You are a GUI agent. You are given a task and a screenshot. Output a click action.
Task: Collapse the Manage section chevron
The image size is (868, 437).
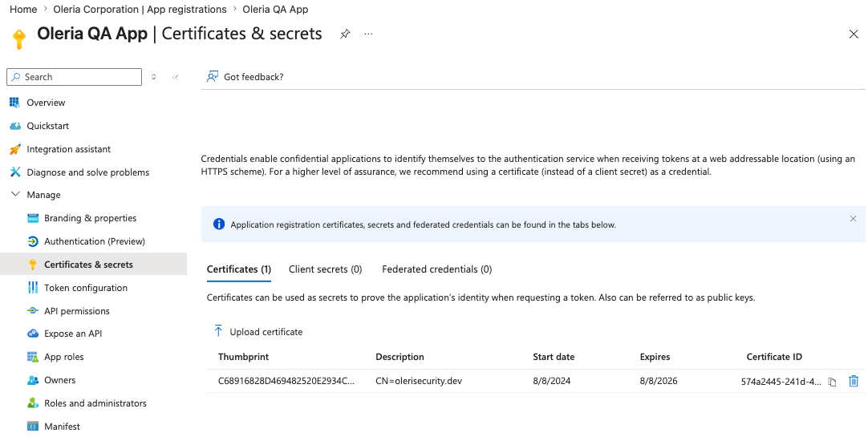15,195
